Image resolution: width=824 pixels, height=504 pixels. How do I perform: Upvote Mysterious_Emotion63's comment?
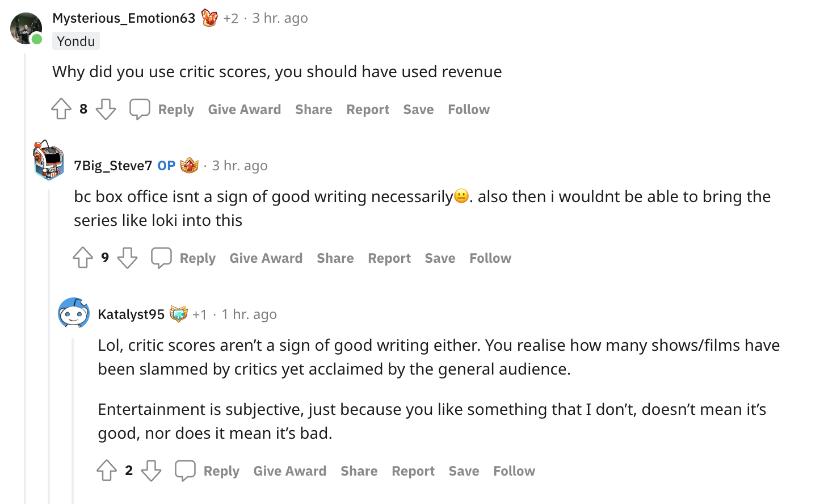(61, 109)
